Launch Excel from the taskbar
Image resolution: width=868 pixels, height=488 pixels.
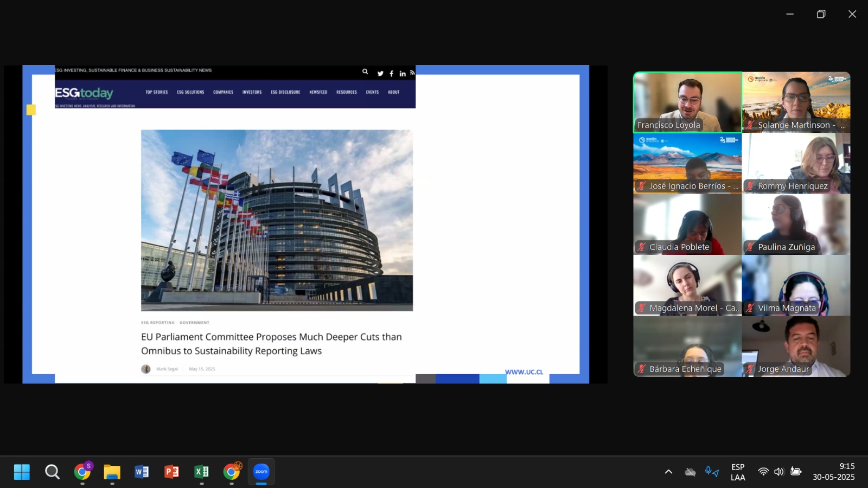coord(201,472)
